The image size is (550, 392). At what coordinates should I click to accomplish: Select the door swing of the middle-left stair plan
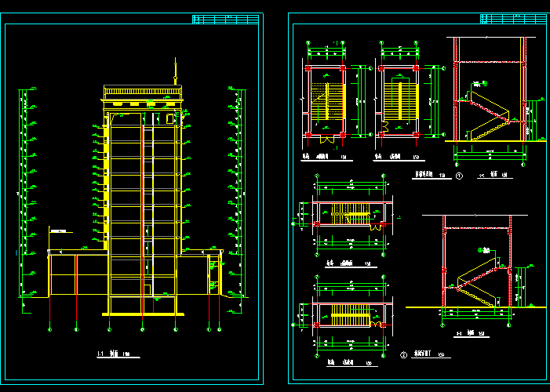click(x=376, y=227)
